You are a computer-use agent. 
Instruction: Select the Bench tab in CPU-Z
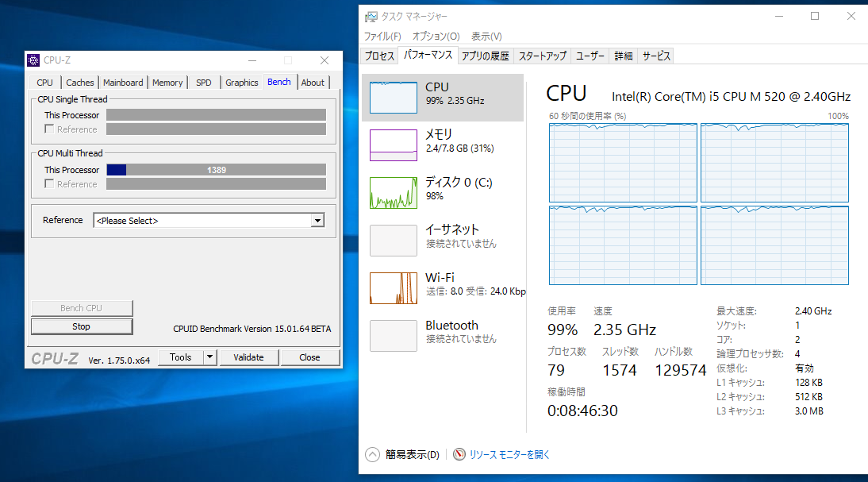(x=279, y=82)
